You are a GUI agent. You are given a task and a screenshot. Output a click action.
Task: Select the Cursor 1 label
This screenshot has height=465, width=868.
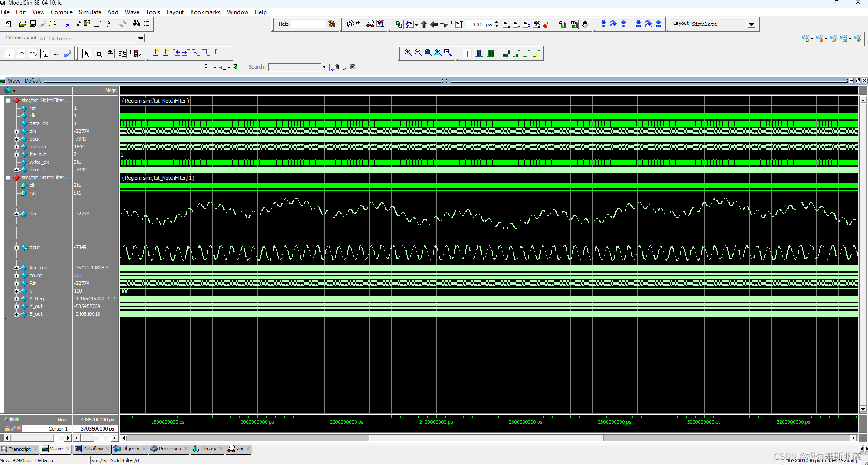coord(58,429)
